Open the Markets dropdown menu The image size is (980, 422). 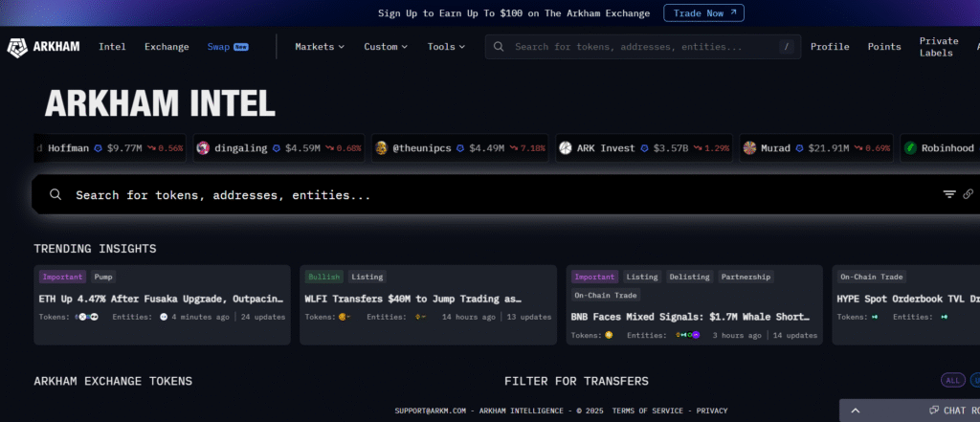(x=320, y=47)
